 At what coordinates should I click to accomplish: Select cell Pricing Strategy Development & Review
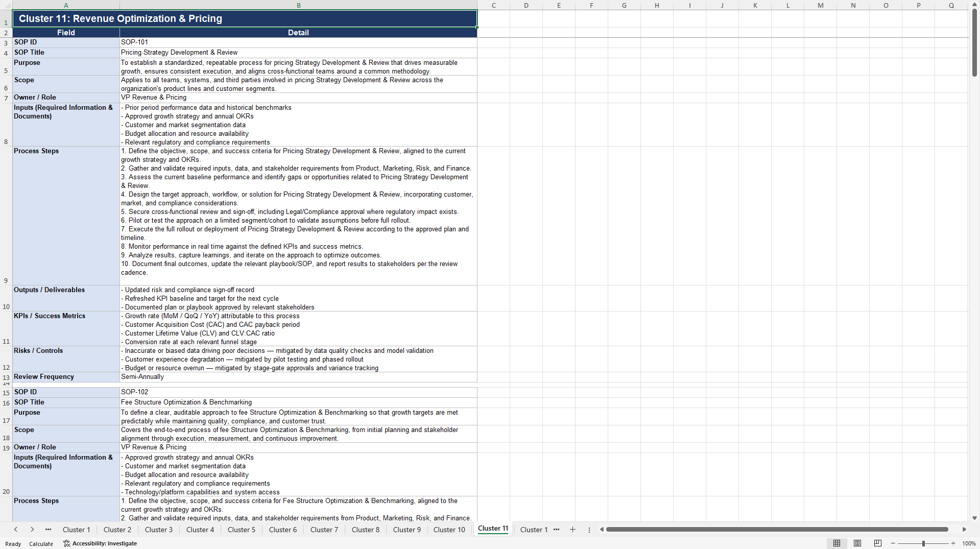coord(298,53)
